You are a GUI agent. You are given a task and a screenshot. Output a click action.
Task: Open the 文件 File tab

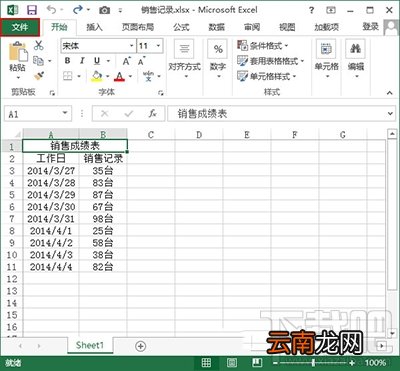(20, 27)
